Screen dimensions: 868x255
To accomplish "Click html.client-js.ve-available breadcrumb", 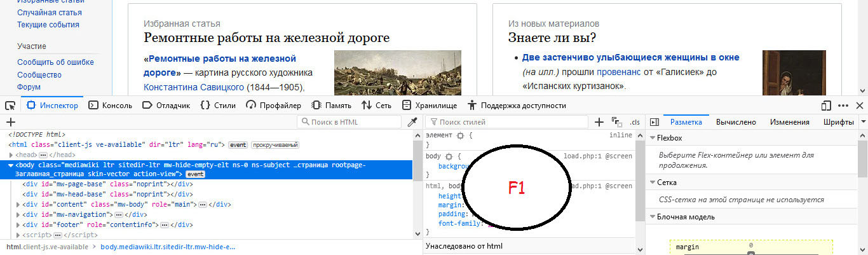I will 47,247.
